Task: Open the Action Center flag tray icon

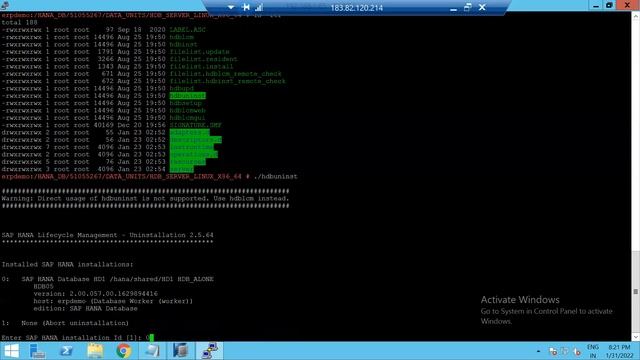Action: (x=565, y=351)
